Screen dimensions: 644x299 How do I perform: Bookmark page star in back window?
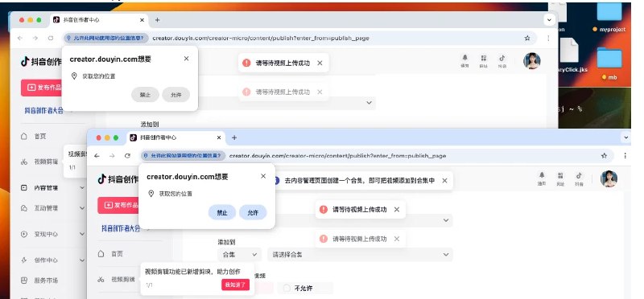point(527,38)
